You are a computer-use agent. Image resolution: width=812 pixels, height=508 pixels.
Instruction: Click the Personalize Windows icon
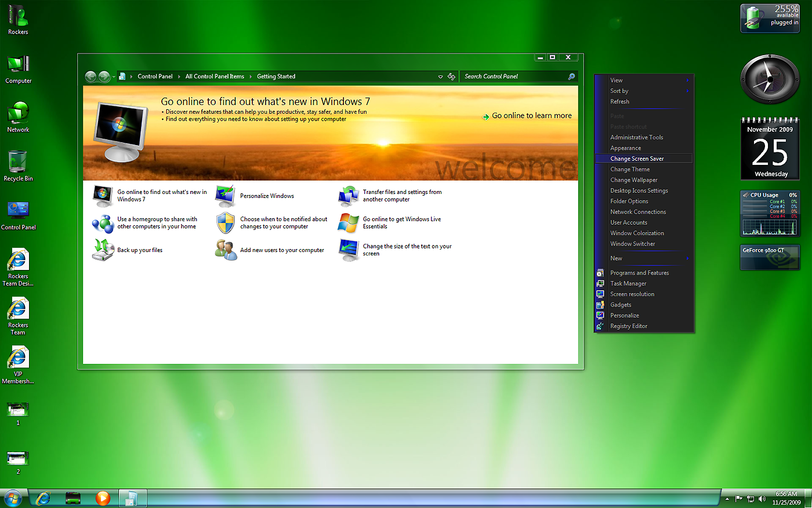tap(225, 196)
